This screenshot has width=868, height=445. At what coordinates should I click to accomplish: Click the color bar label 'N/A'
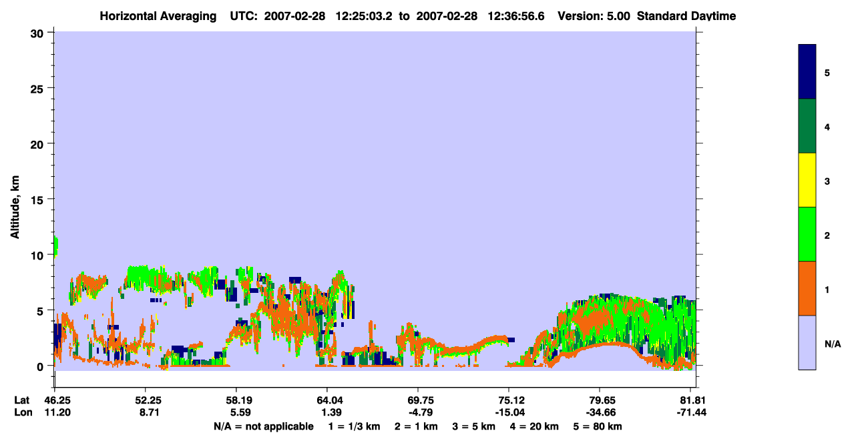coord(833,344)
